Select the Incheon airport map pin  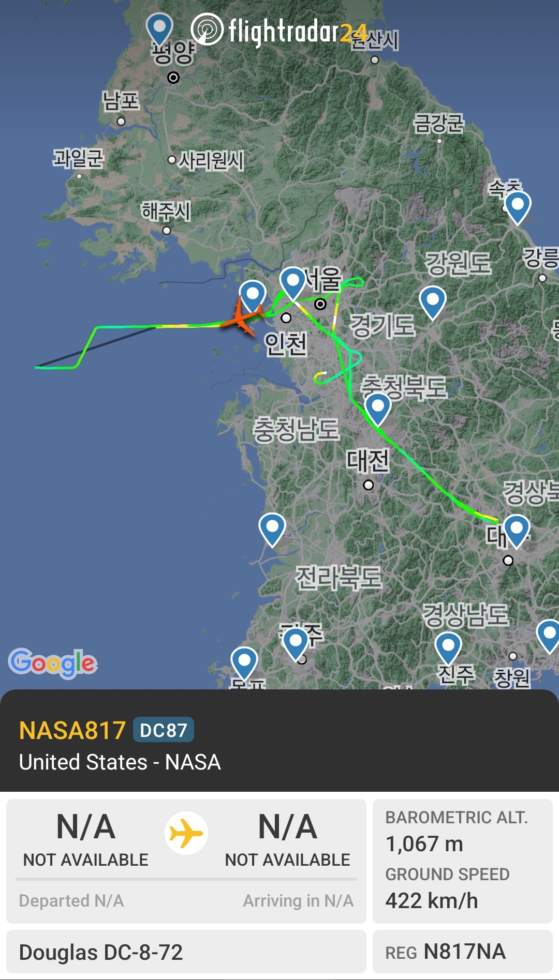point(253,296)
